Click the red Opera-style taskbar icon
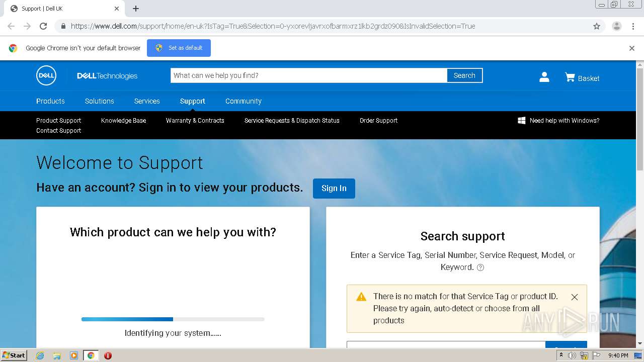 pyautogui.click(x=108, y=355)
